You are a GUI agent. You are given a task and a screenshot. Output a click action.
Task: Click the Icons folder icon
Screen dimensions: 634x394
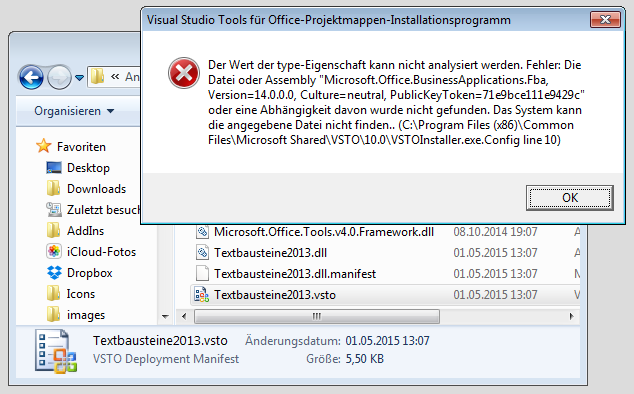[53, 294]
